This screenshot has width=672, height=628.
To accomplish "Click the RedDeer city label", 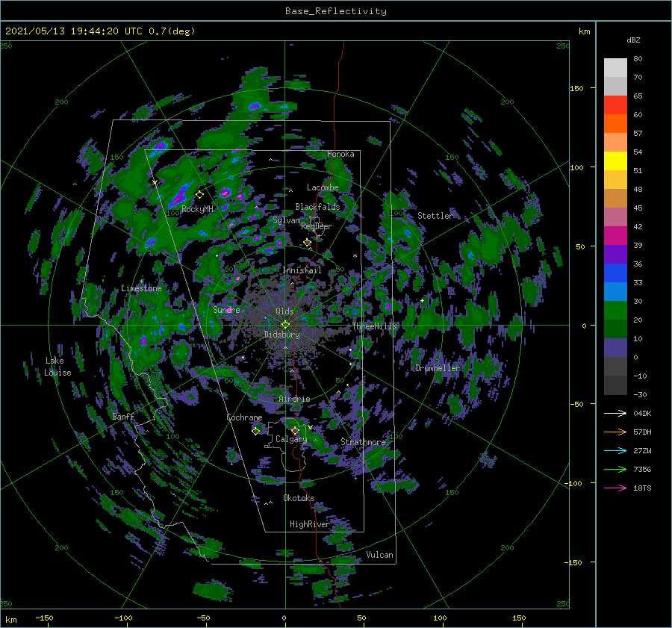I will point(317,226).
